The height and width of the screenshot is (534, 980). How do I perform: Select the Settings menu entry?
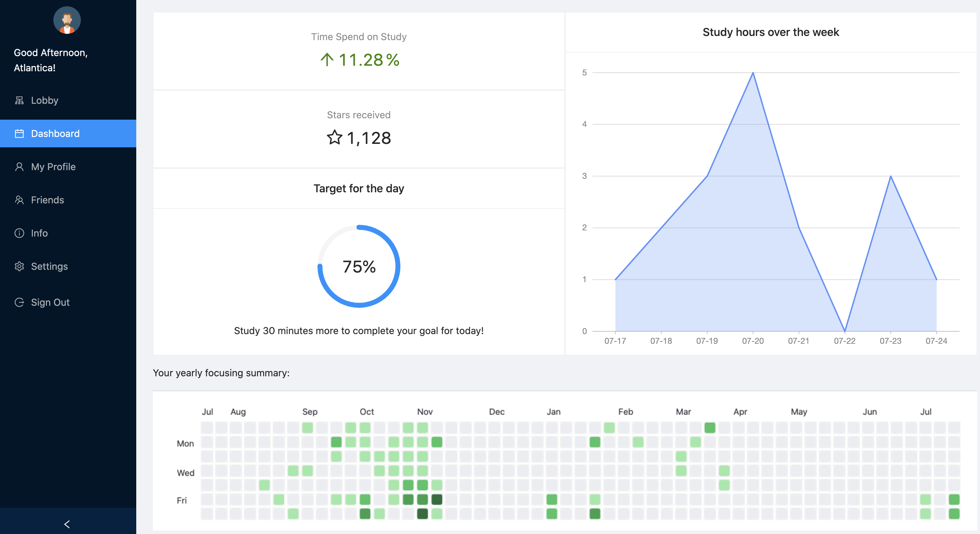pyautogui.click(x=49, y=266)
